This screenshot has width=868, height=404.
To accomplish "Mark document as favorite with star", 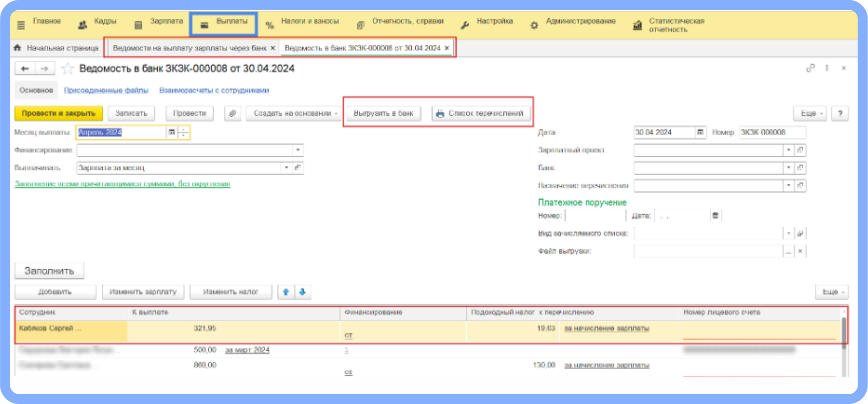I will pos(68,69).
